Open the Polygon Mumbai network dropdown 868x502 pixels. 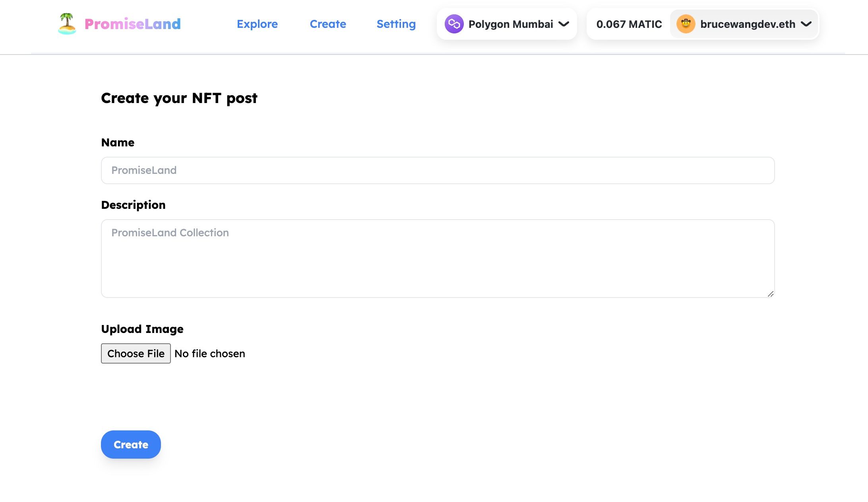pyautogui.click(x=507, y=24)
